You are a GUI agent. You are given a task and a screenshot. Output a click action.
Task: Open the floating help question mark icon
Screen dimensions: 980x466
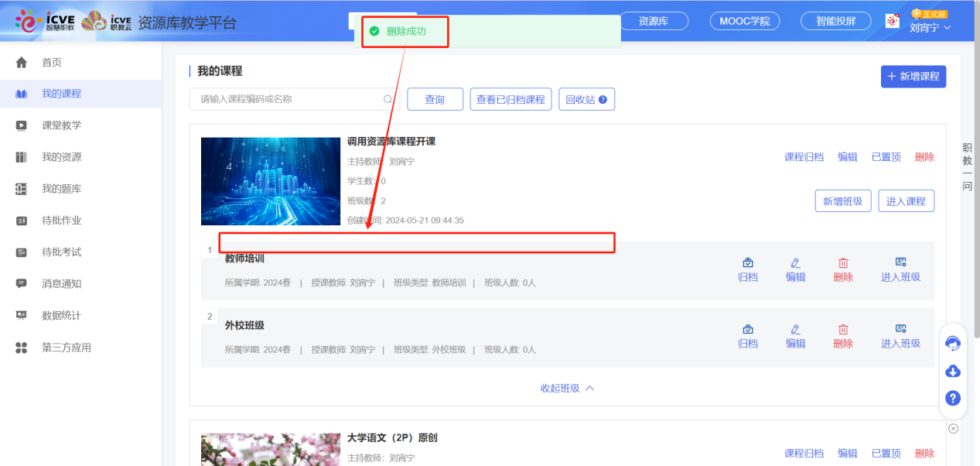pyautogui.click(x=953, y=399)
